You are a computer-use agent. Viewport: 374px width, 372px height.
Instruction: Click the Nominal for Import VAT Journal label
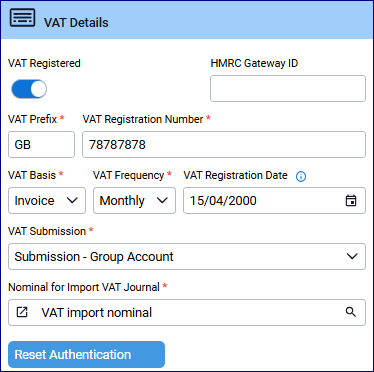point(84,287)
